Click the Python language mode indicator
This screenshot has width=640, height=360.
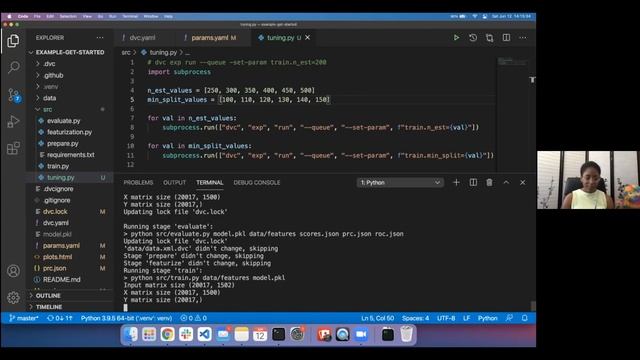tap(488, 318)
